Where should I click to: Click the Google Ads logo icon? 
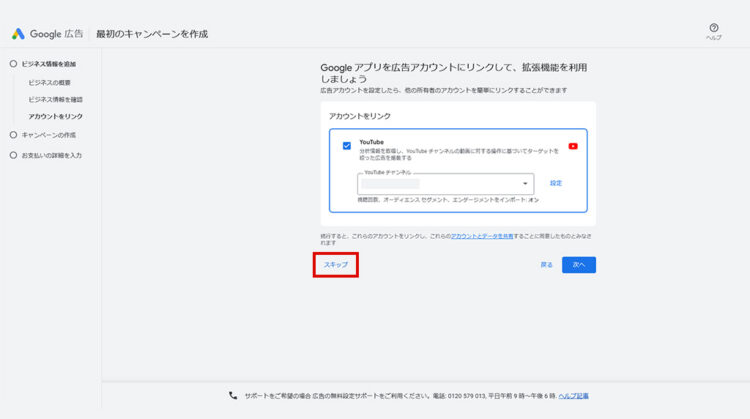pos(18,34)
